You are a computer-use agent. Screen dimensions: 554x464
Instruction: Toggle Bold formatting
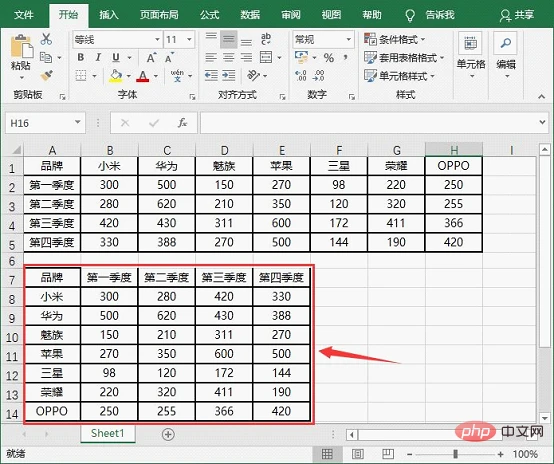81,57
